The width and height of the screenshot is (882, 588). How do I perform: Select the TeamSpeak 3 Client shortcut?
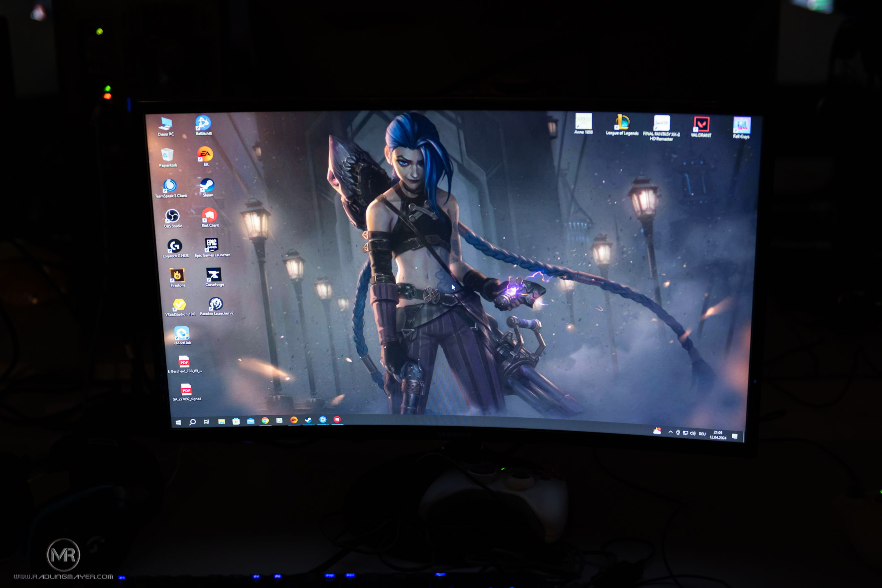[171, 189]
